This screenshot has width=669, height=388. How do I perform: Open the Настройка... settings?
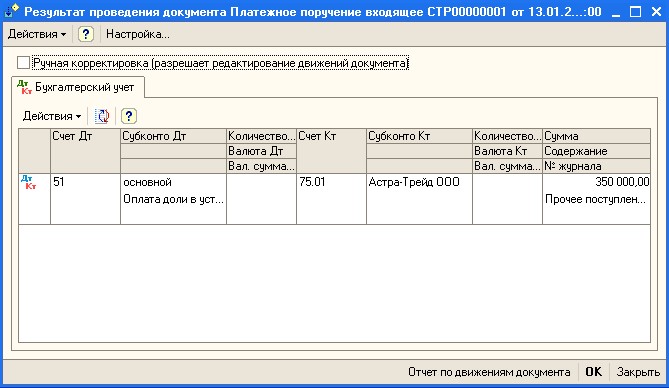click(x=138, y=34)
